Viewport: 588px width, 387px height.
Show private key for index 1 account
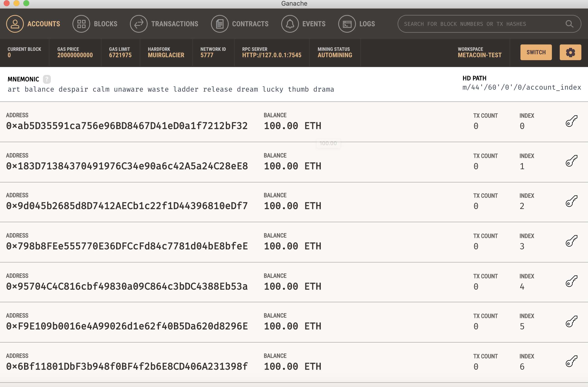click(x=571, y=161)
